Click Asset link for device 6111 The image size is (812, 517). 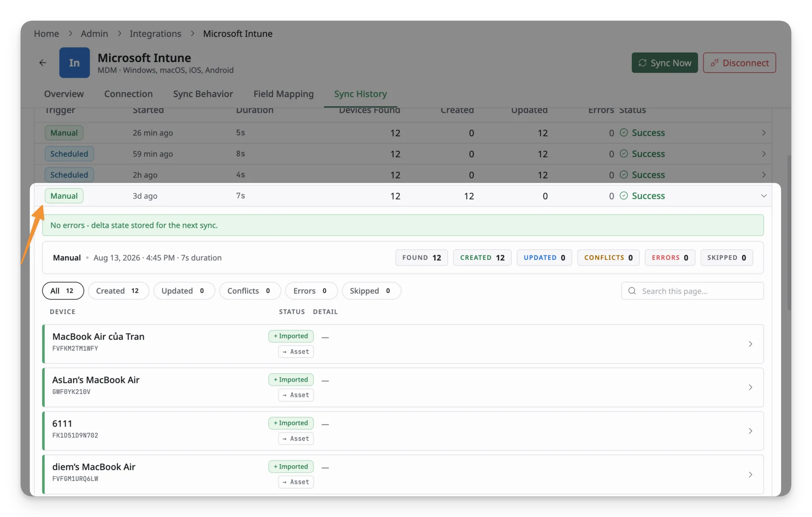point(296,439)
